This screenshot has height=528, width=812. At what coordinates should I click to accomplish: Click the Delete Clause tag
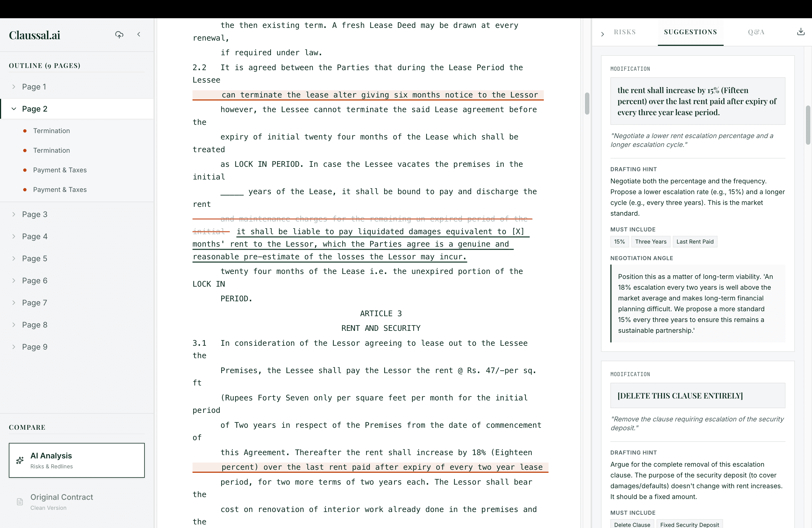click(632, 524)
